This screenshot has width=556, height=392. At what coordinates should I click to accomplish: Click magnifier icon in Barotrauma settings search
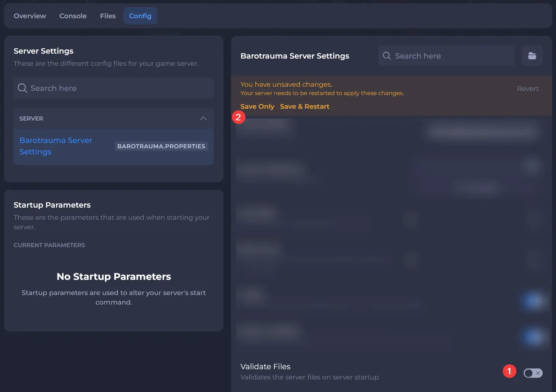[x=387, y=56]
